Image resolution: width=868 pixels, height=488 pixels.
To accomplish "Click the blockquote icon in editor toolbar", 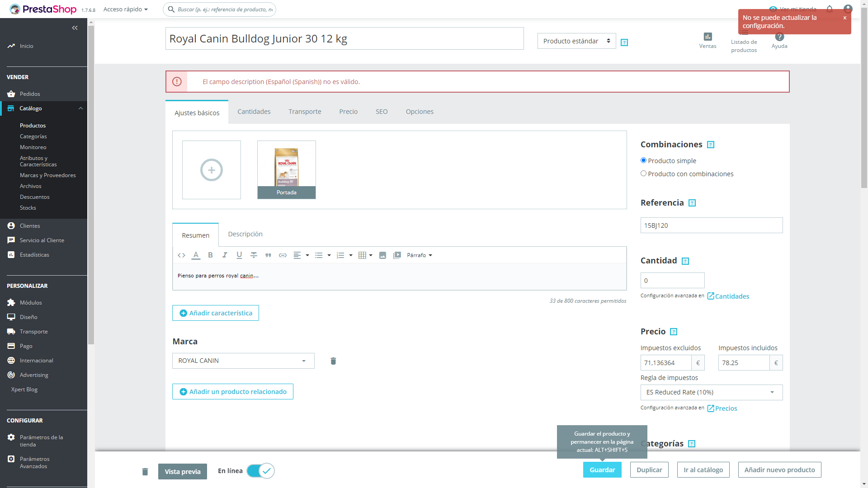I will click(268, 255).
